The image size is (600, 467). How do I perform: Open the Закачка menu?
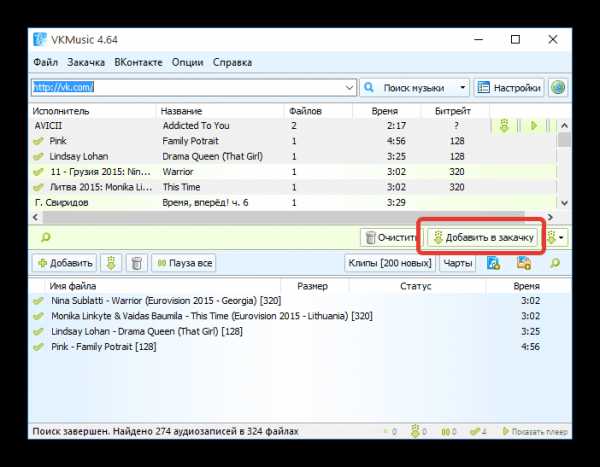click(86, 62)
